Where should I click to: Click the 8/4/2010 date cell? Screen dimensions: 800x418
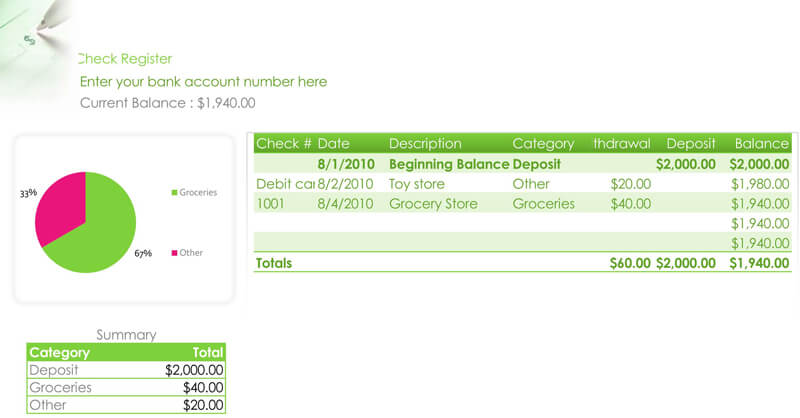345,204
